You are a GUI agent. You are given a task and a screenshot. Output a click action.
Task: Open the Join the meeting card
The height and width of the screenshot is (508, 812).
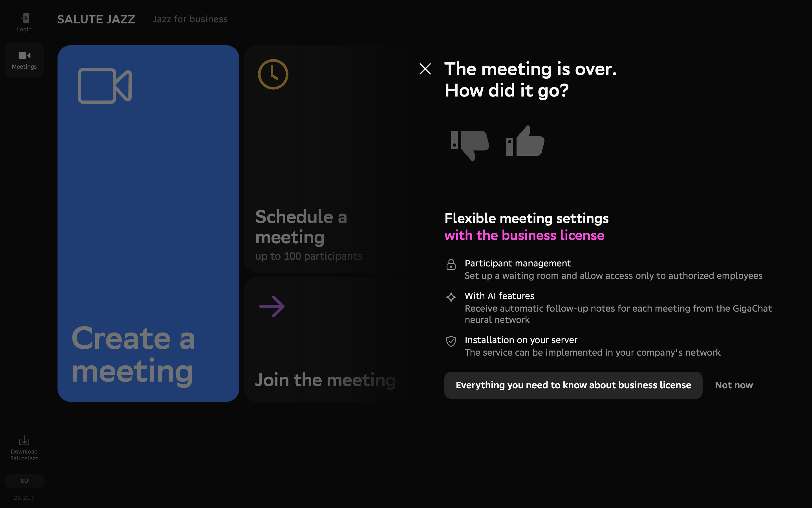pyautogui.click(x=325, y=339)
